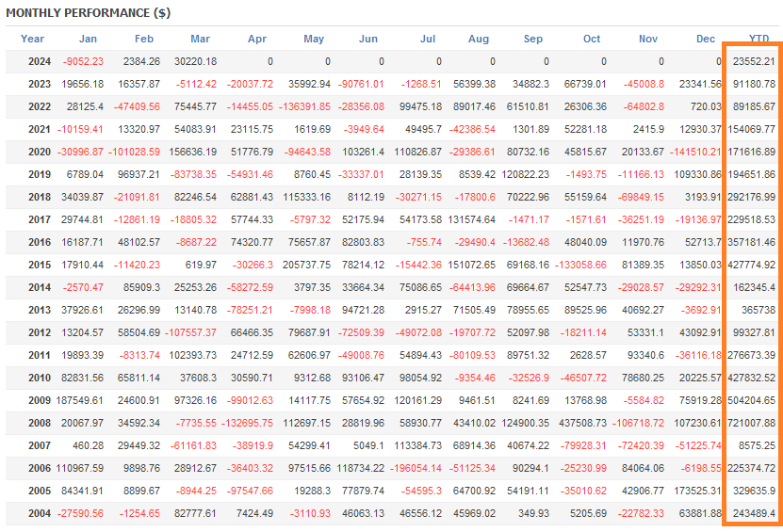Click the Sep column header
This screenshot has height=532, width=783.
click(x=533, y=39)
